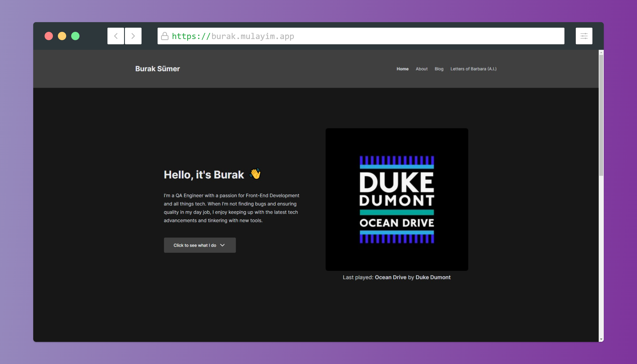The width and height of the screenshot is (637, 364).
Task: Click the red window close dot
Action: coord(49,36)
